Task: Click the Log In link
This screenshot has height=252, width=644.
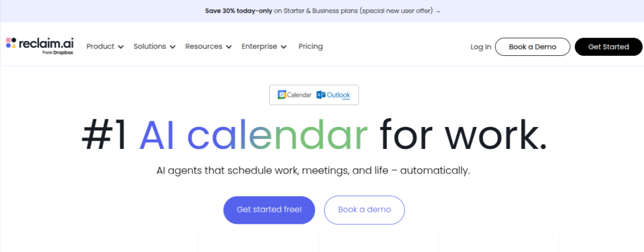Action: tap(481, 47)
